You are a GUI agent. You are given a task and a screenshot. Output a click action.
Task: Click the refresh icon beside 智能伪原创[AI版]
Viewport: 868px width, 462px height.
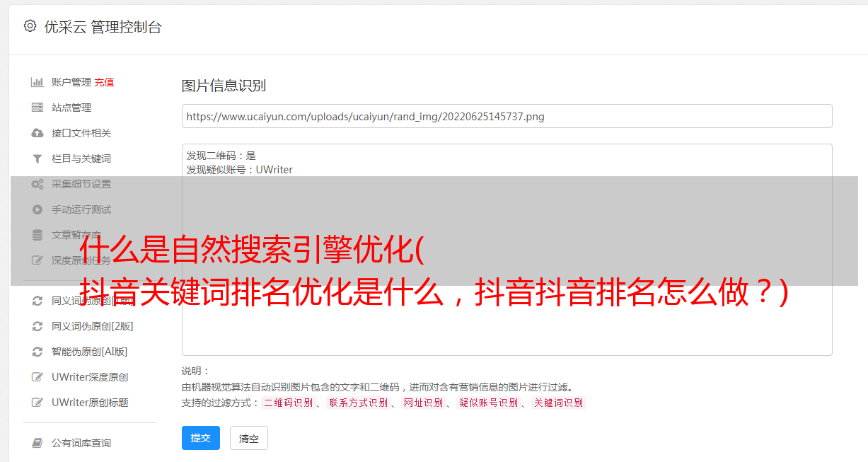point(37,352)
